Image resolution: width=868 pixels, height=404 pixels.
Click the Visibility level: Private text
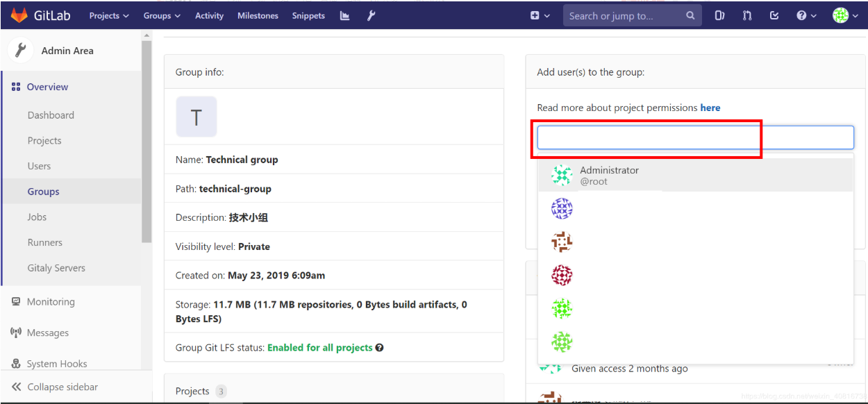click(x=223, y=246)
